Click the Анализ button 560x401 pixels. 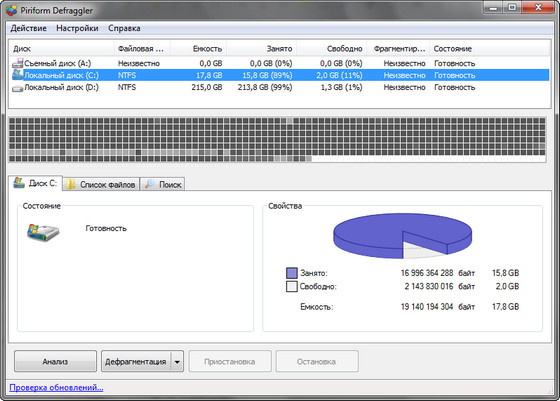click(x=55, y=362)
